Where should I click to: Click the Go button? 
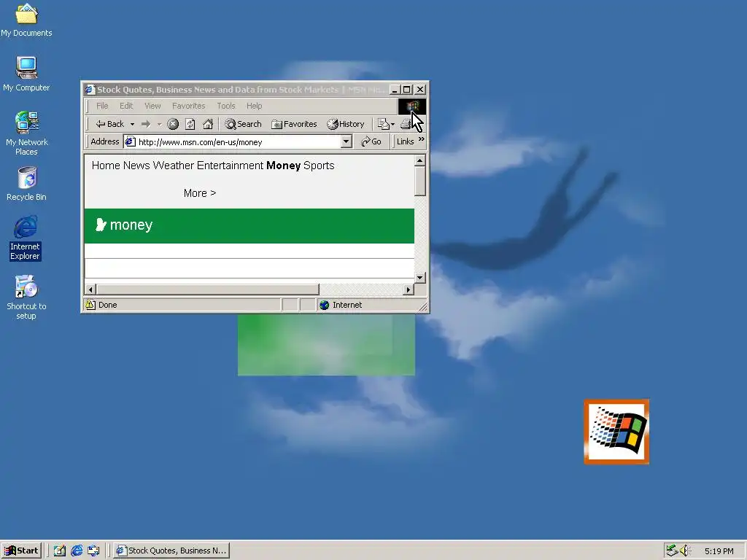371,141
